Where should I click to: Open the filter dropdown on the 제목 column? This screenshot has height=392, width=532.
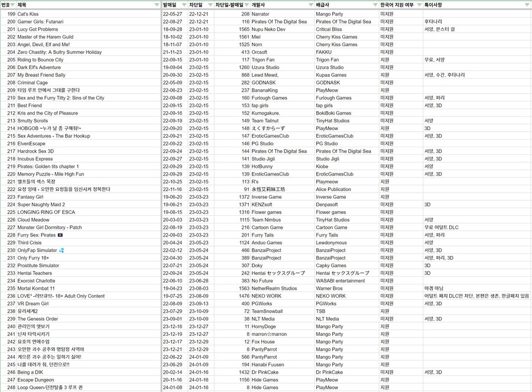157,5
